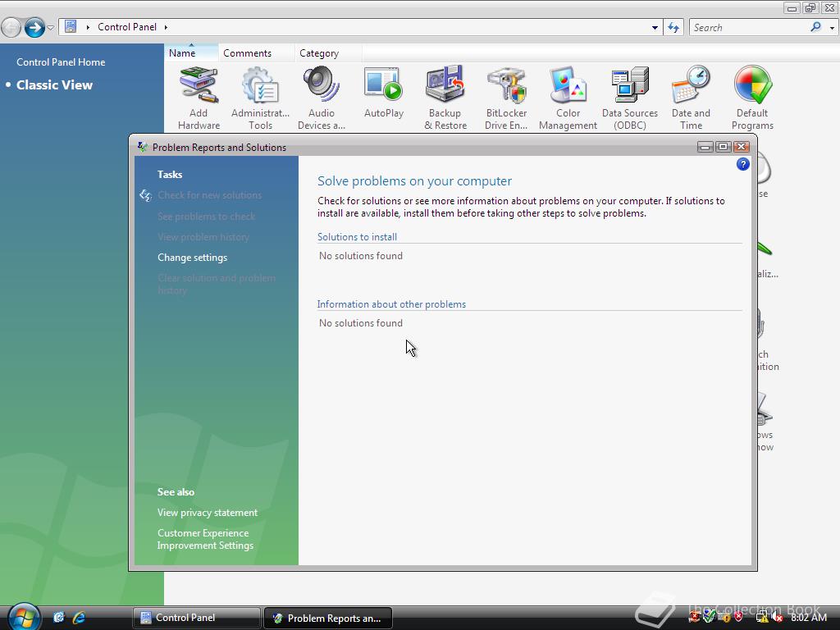The image size is (840, 630).
Task: Select Classic View in sidebar
Action: click(54, 84)
